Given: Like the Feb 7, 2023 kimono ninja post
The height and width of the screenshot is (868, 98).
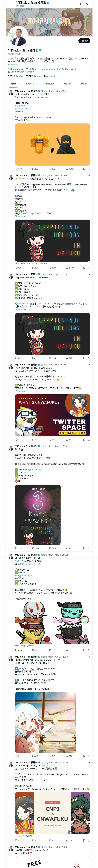Looking at the screenshot, I should point(52,169).
